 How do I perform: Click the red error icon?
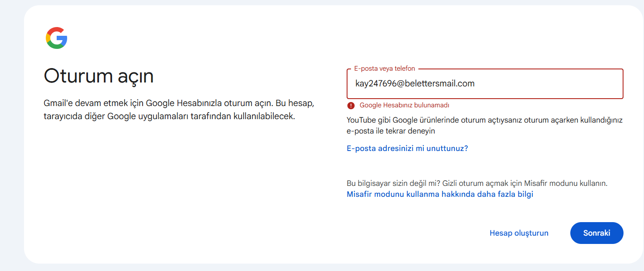tap(351, 105)
